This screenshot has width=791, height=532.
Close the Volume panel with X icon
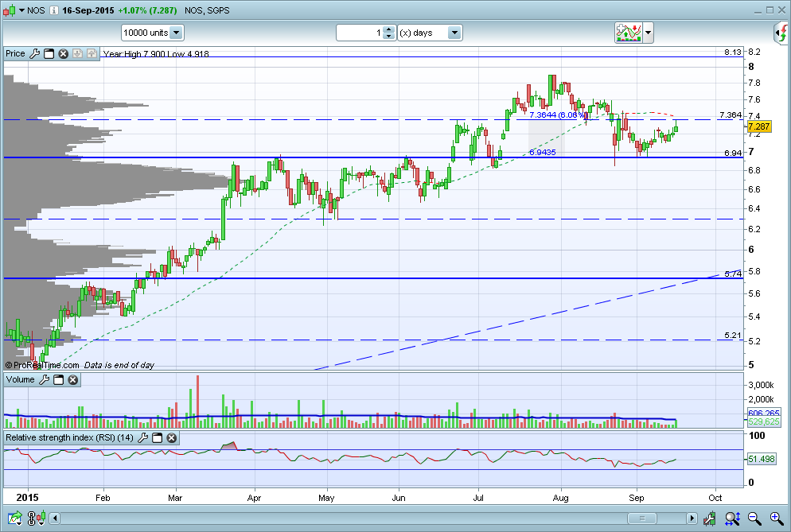coord(73,379)
